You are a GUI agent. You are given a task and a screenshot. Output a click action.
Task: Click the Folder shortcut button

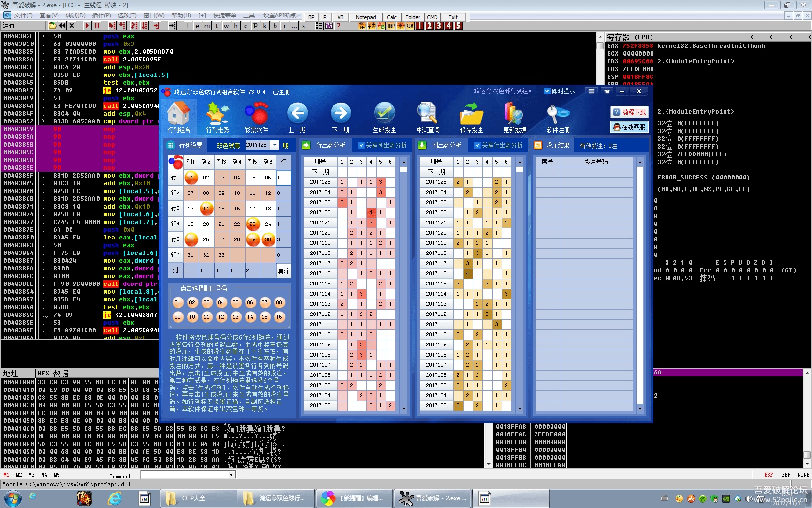coord(412,17)
